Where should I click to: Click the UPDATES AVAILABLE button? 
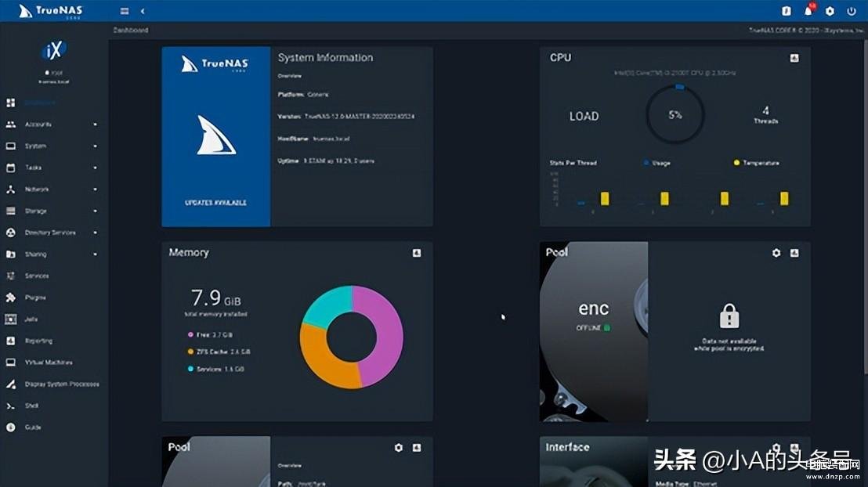216,203
